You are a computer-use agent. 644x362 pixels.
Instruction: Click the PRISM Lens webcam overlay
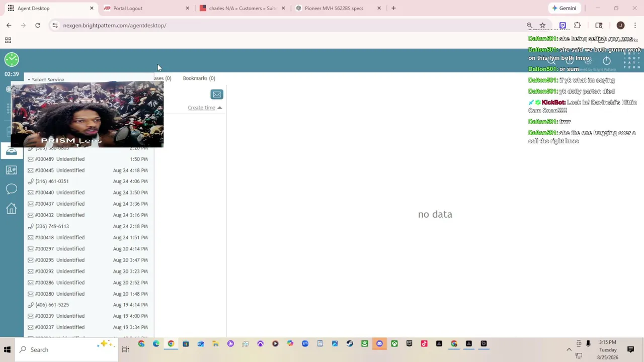tap(87, 115)
